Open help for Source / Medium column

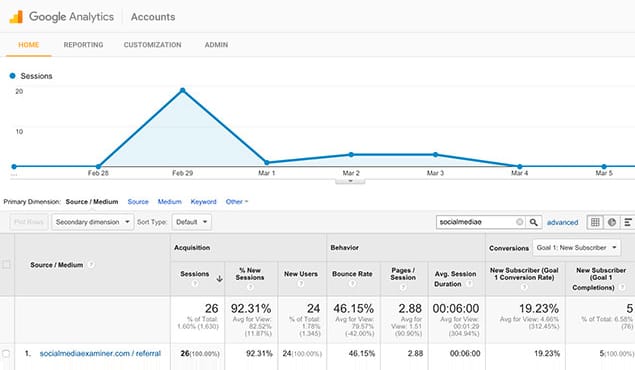click(x=91, y=265)
